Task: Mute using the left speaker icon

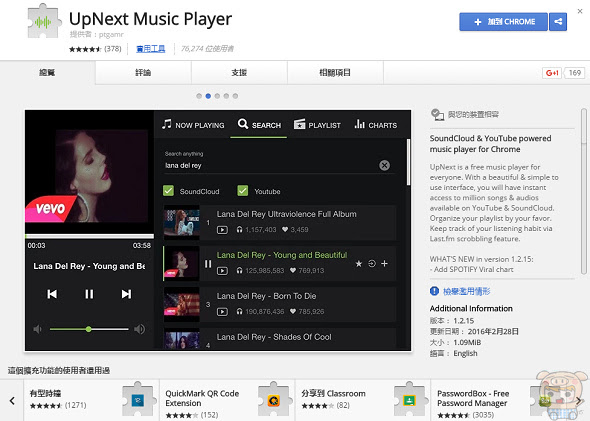Action: click(x=37, y=329)
